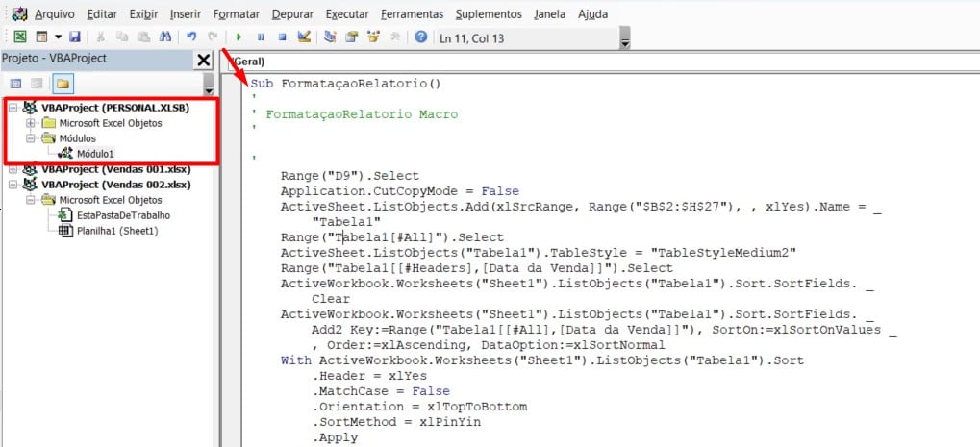Image resolution: width=980 pixels, height=447 pixels.
Task: Click the Cut scissors icon
Action: tap(101, 37)
